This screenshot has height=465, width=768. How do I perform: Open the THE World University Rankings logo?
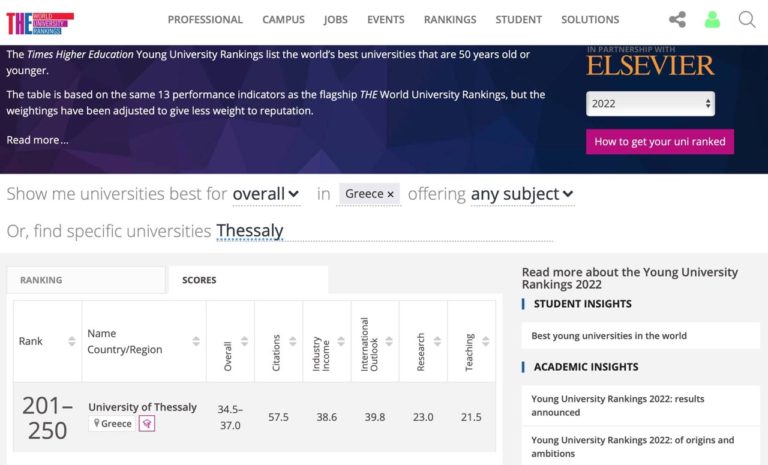tap(40, 23)
